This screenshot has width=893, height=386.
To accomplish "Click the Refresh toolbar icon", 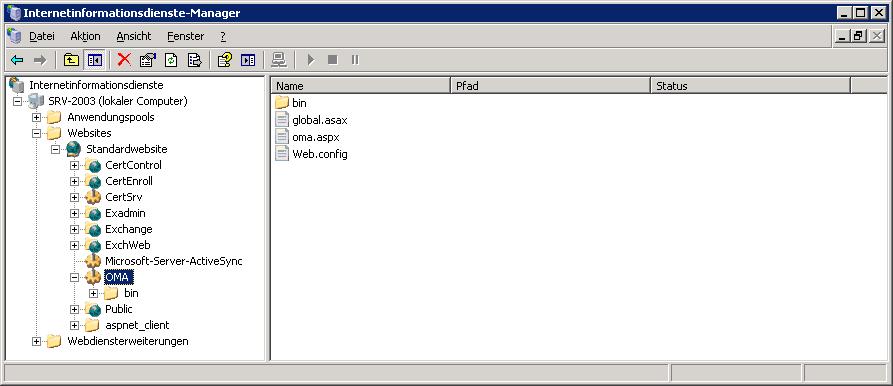I will point(171,60).
